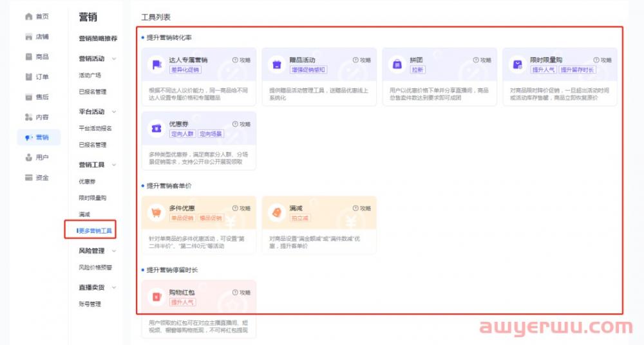Screen dimensions: 644x345
Task: Open 攻略 help on 购物红包 card
Action: tap(241, 292)
